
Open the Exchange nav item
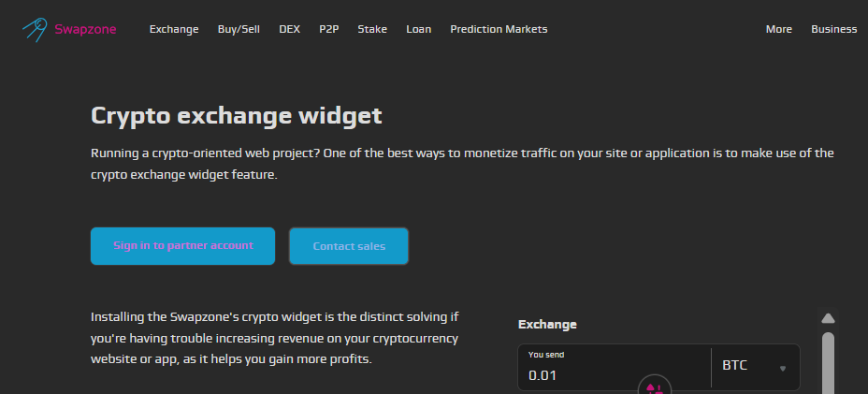point(174,29)
